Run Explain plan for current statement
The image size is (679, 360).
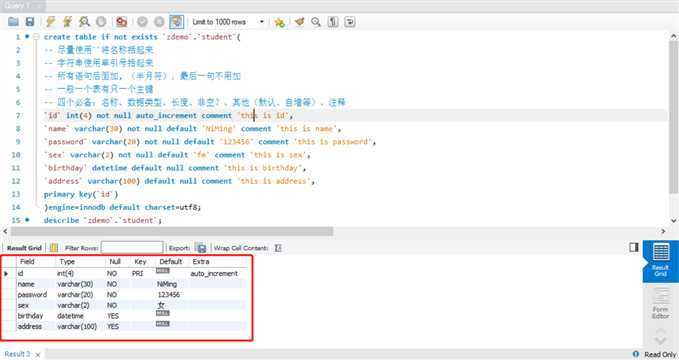pyautogui.click(x=84, y=22)
